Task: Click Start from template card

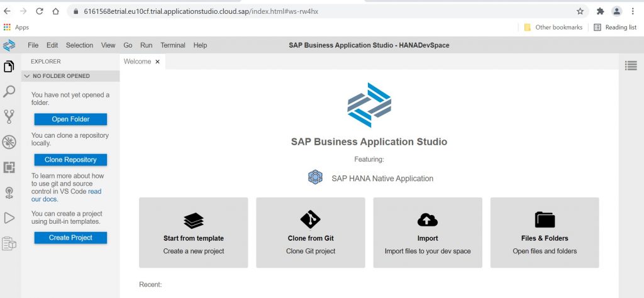Action: click(x=194, y=233)
